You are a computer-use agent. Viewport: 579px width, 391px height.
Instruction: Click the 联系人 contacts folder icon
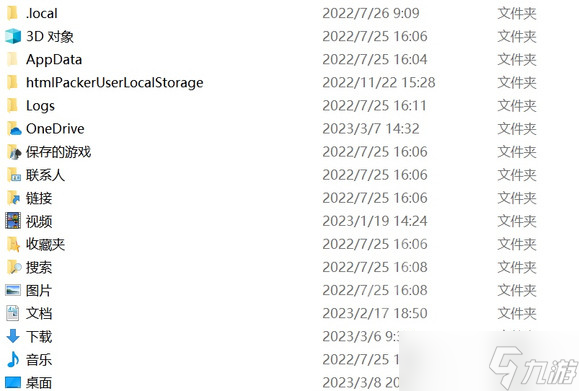coord(14,175)
